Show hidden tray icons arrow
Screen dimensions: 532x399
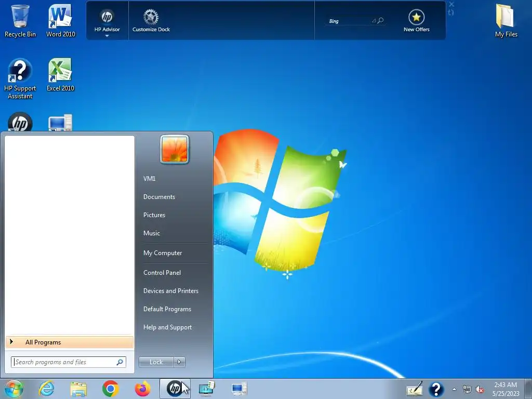[x=454, y=389]
